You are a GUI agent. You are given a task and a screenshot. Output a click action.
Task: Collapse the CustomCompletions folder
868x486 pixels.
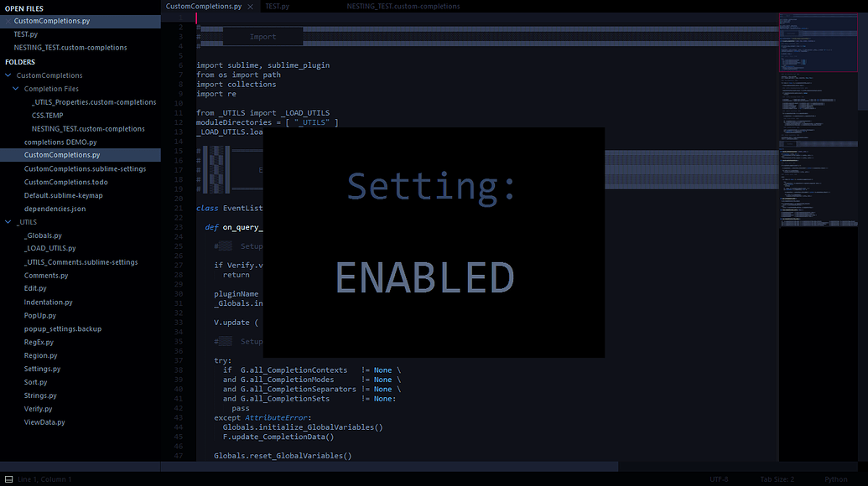tap(8, 75)
